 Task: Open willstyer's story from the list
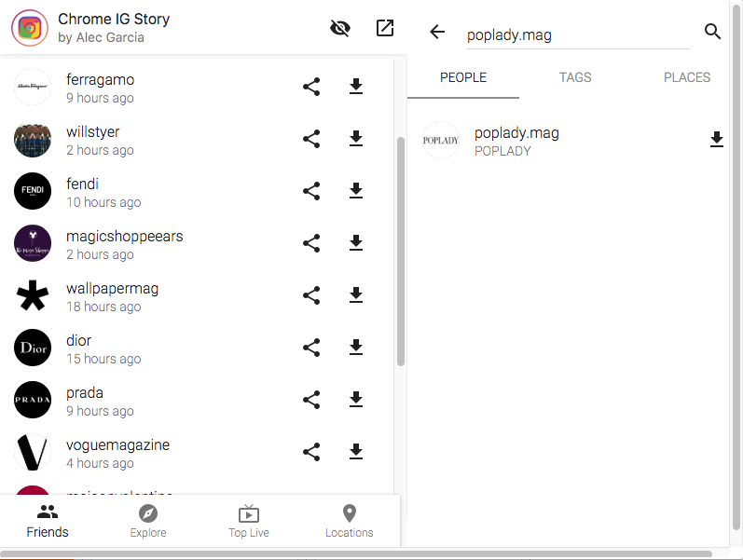[93, 140]
